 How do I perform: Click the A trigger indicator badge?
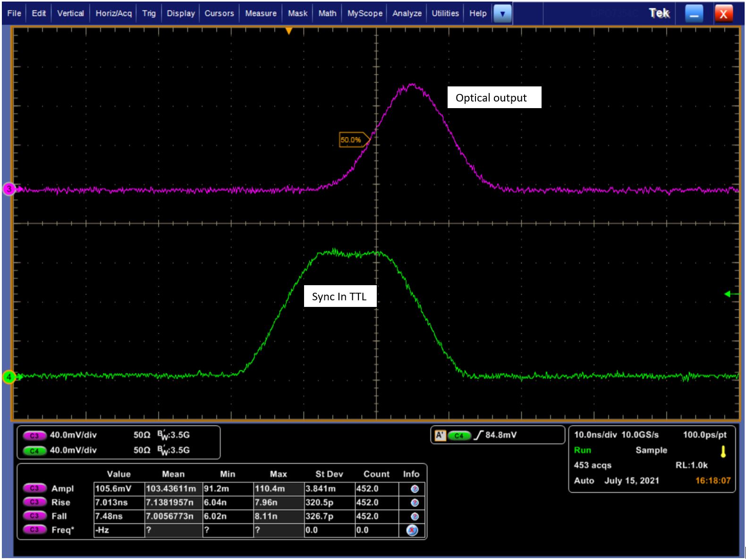(x=440, y=435)
